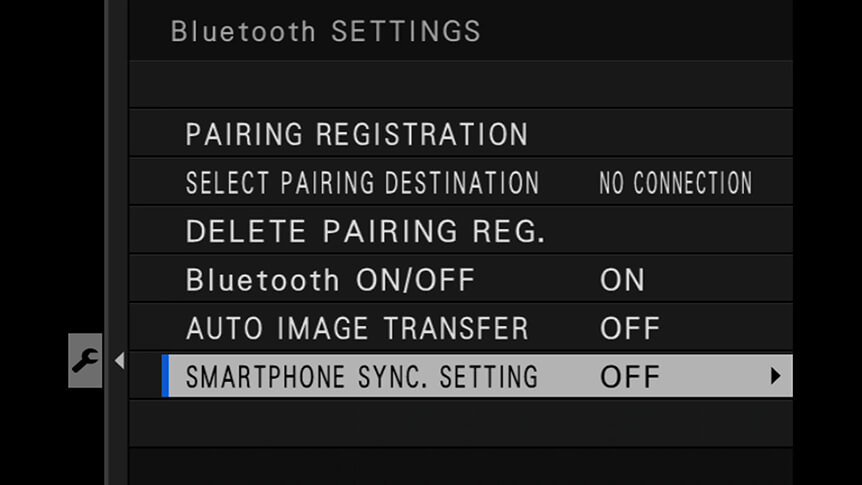Click OFF value beside AUTO IMAGE TRANSFER
Viewport: 862px width, 485px height.
coord(630,328)
